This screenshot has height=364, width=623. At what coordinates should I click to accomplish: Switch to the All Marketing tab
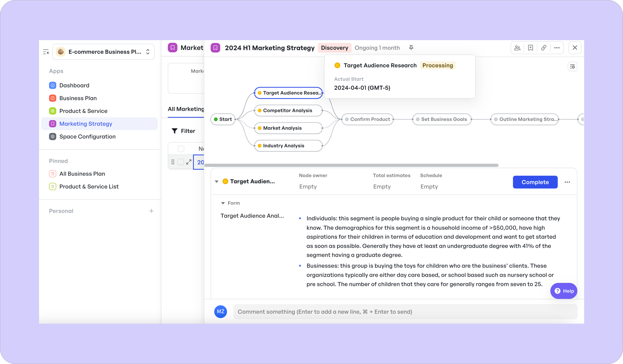coord(186,109)
